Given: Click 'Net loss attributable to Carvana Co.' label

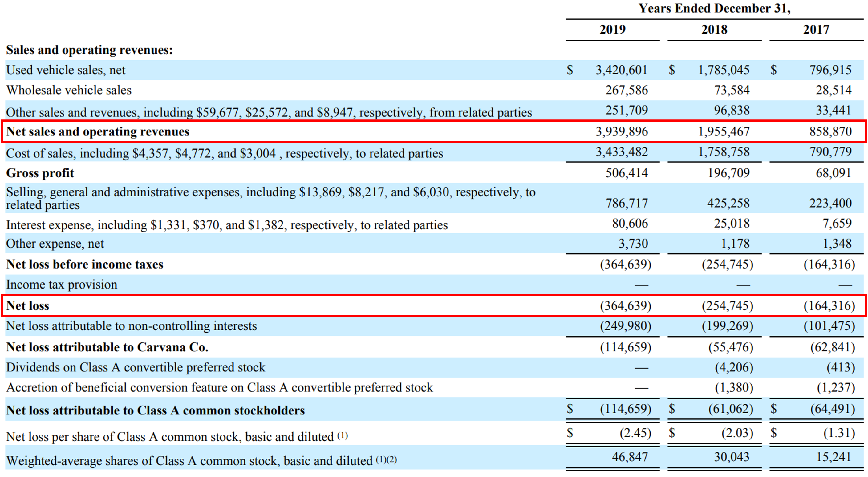Looking at the screenshot, I should (x=107, y=347).
